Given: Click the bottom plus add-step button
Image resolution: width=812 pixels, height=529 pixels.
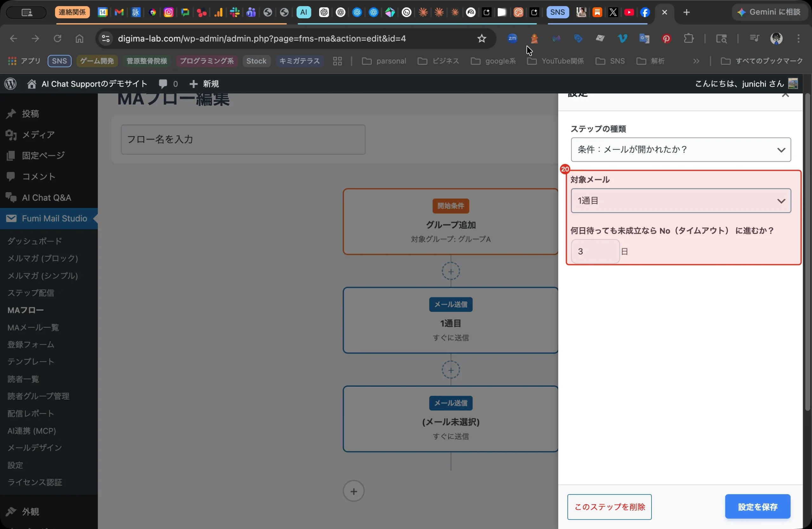Looking at the screenshot, I should point(353,491).
